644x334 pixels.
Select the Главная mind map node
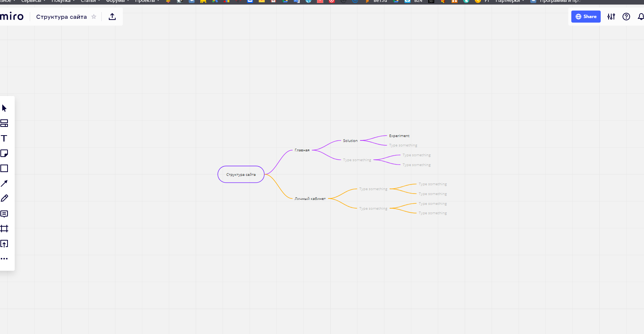click(302, 150)
